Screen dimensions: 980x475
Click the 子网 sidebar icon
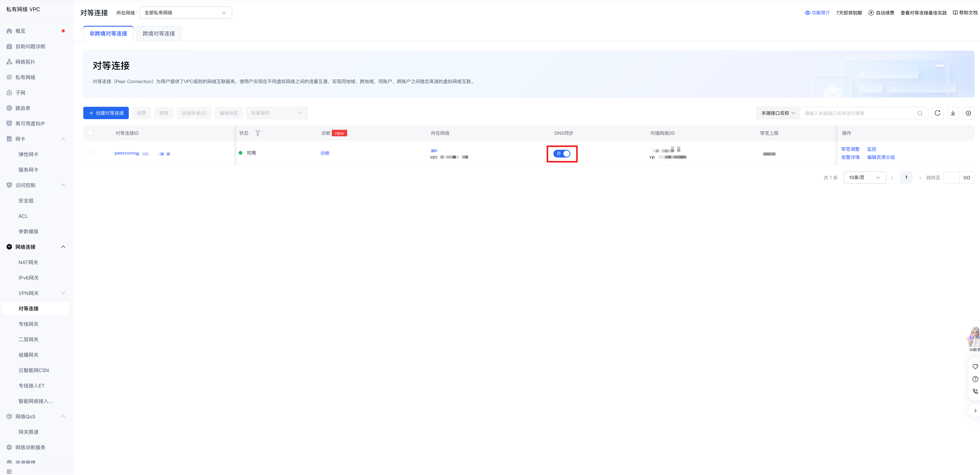[9, 93]
